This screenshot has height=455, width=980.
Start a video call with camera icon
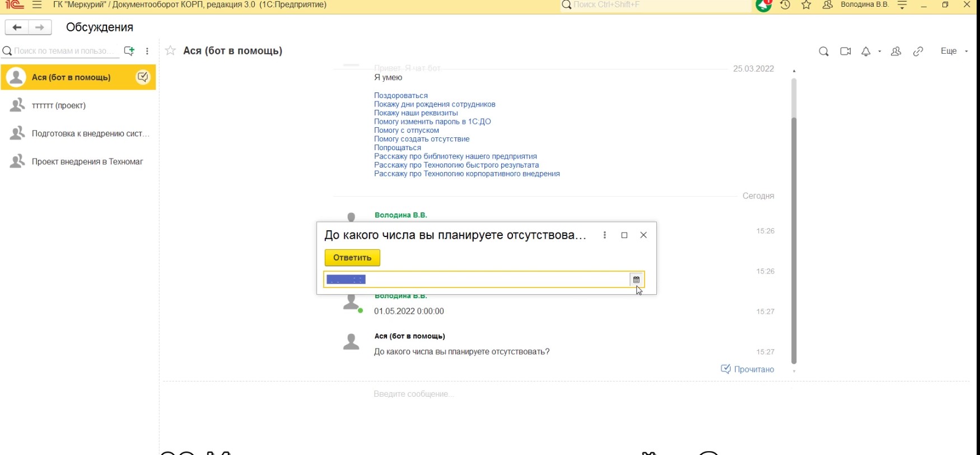pyautogui.click(x=846, y=52)
